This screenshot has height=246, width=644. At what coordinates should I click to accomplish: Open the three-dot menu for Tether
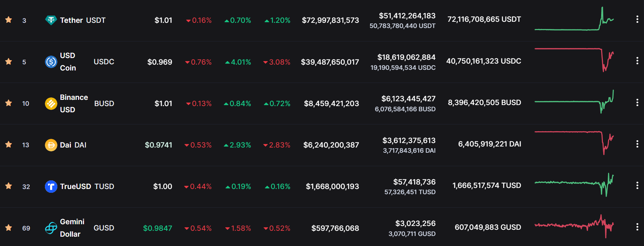pos(637,19)
